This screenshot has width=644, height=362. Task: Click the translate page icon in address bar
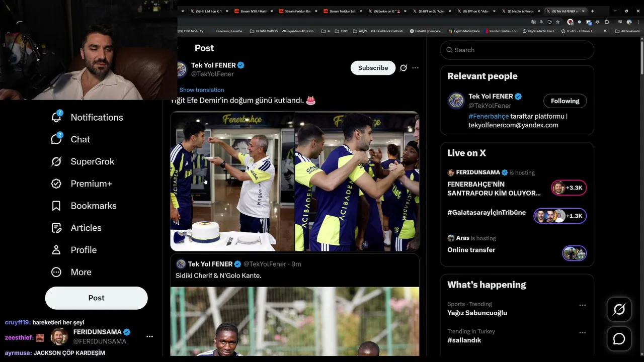coord(533,22)
